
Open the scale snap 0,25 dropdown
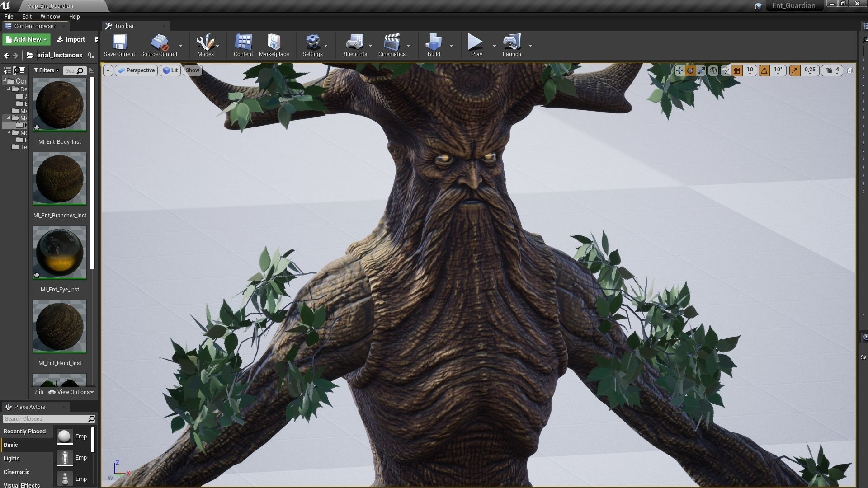810,70
